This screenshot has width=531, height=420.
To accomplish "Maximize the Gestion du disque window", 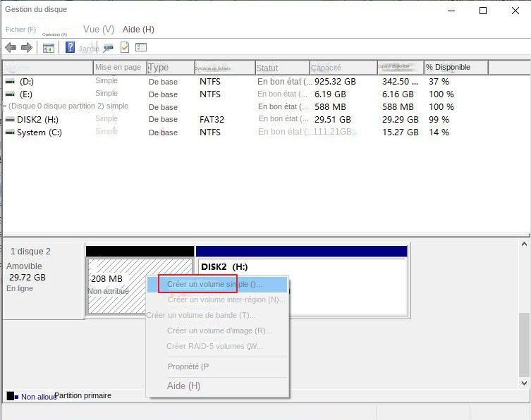I will (x=483, y=11).
